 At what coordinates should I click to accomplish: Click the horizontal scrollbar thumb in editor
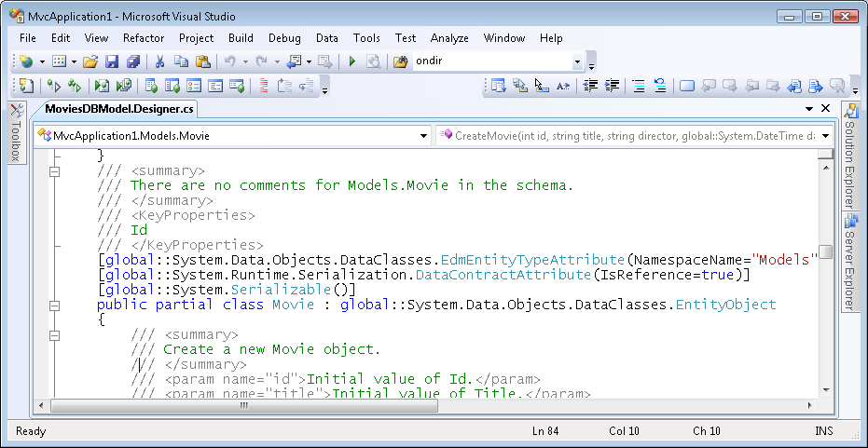click(x=242, y=405)
